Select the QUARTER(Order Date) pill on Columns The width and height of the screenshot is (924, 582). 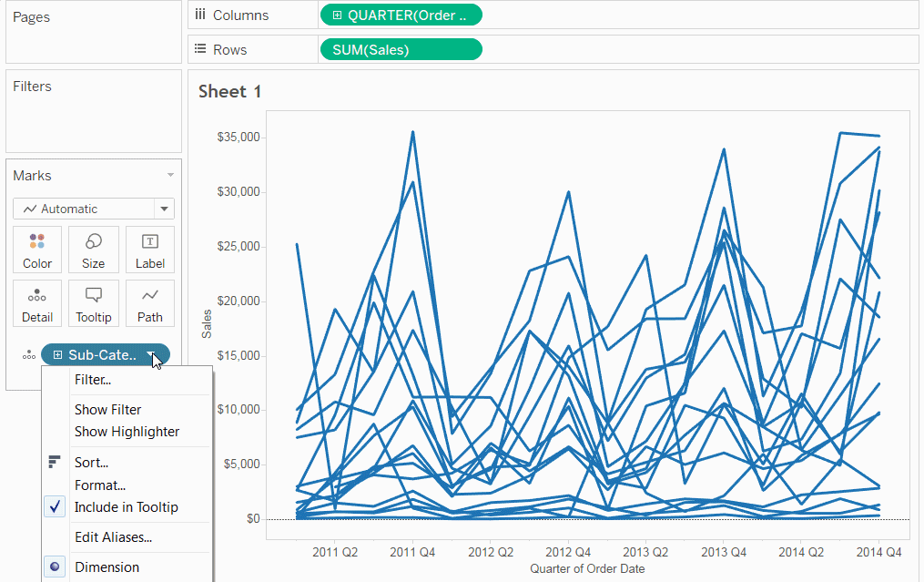(401, 15)
